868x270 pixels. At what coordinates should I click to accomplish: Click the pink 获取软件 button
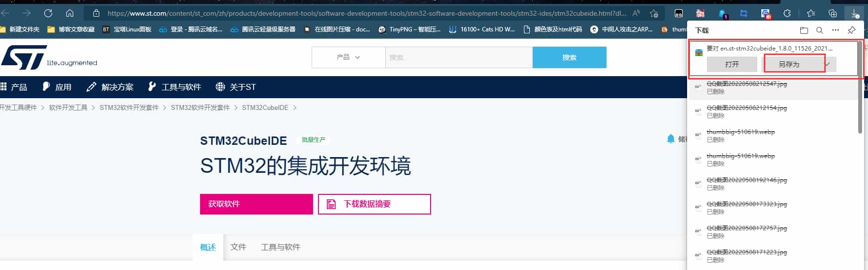256,204
